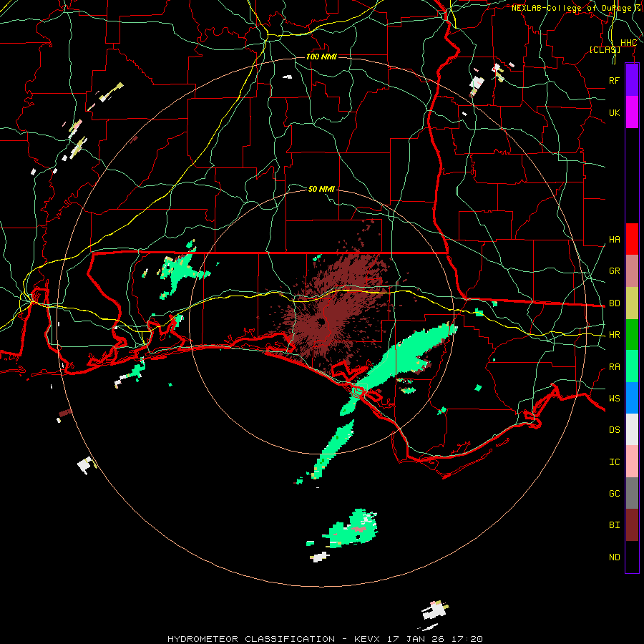Click the HA legend label
Screen dimensions: 644x644
615,240
